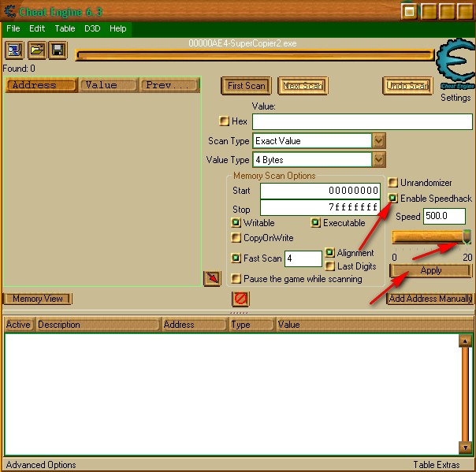
Task: Click the Description column header
Action: 98,325
